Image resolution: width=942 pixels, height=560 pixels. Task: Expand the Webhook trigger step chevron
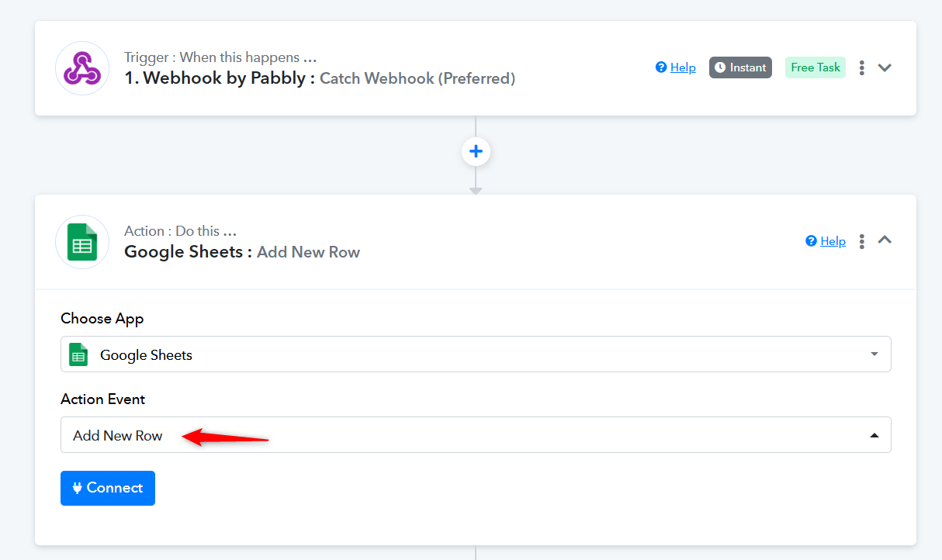(885, 67)
